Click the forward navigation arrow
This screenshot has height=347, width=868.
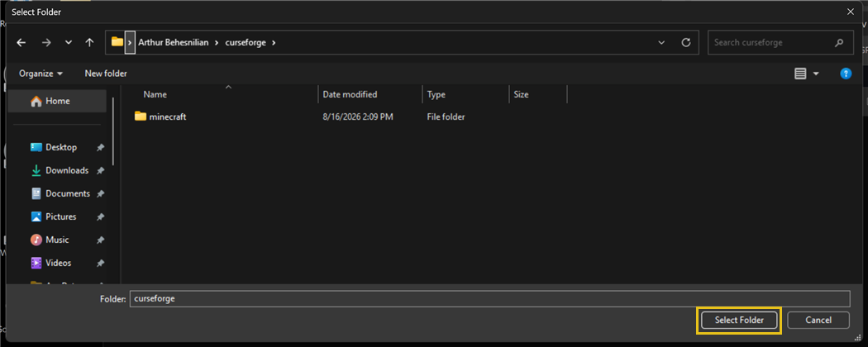coord(46,43)
